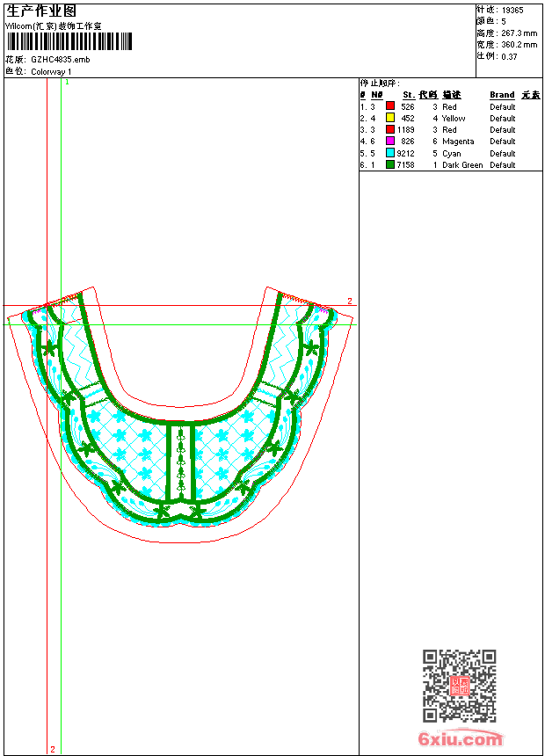Click the Cyan description text
The image size is (545, 756).
click(x=452, y=154)
